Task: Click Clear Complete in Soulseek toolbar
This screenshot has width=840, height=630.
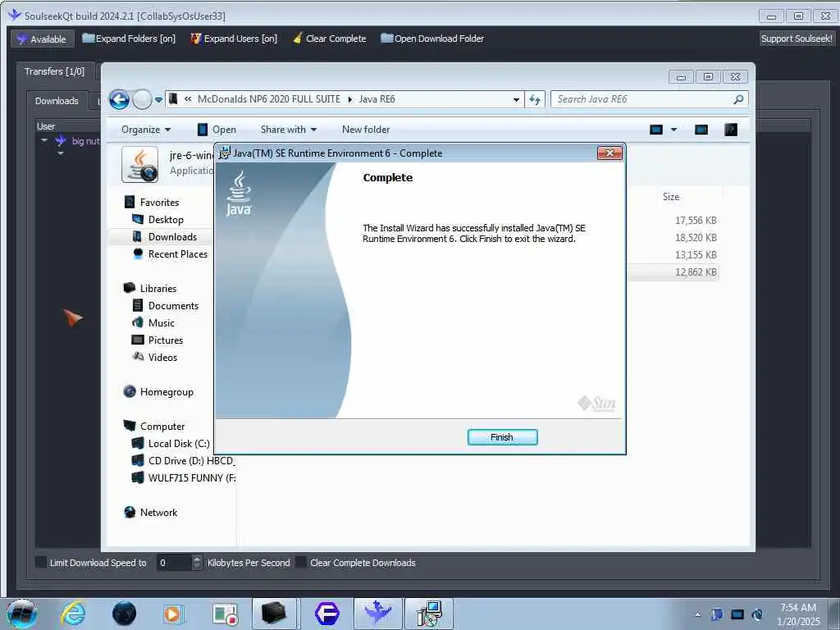Action: [330, 39]
